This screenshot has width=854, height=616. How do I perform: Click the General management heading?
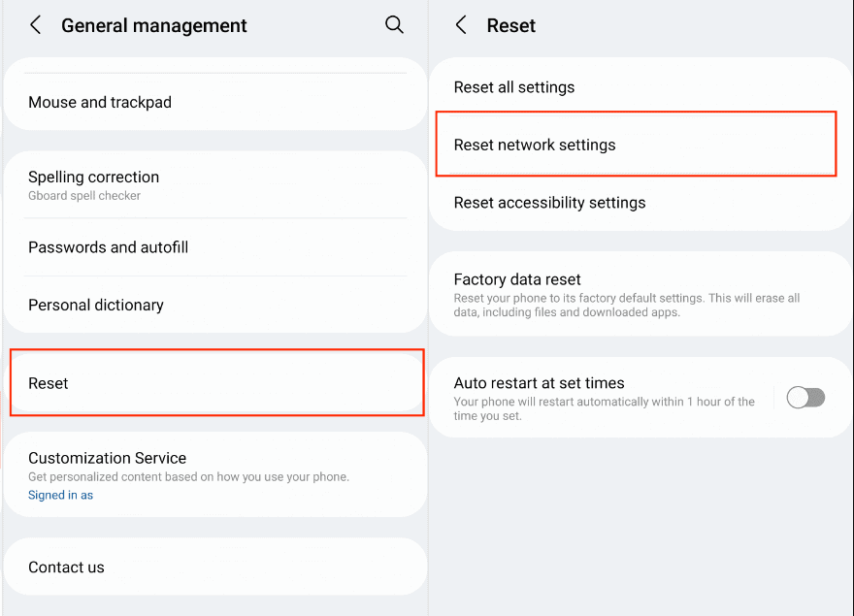coord(153,25)
